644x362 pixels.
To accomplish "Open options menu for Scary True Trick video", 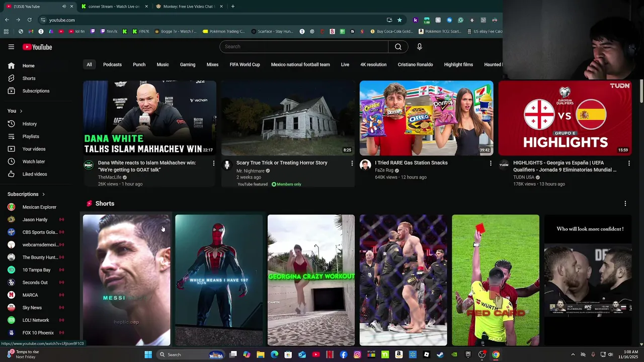I will click(x=352, y=163).
